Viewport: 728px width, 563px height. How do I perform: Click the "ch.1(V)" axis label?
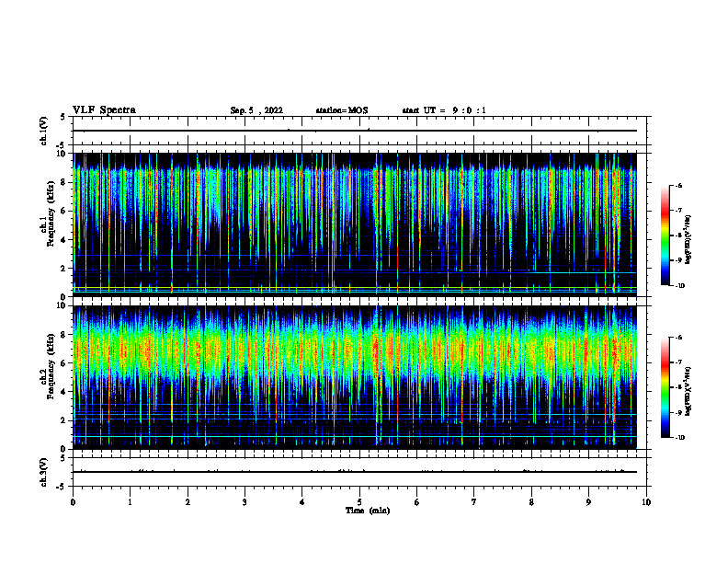[44, 131]
